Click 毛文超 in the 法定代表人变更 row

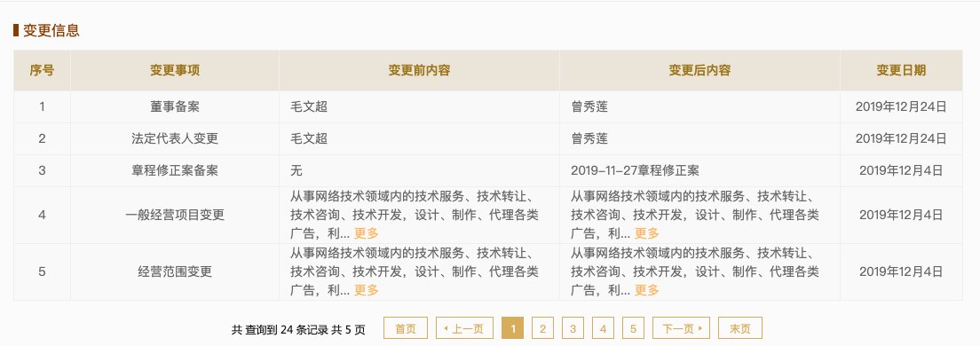pyautogui.click(x=309, y=138)
